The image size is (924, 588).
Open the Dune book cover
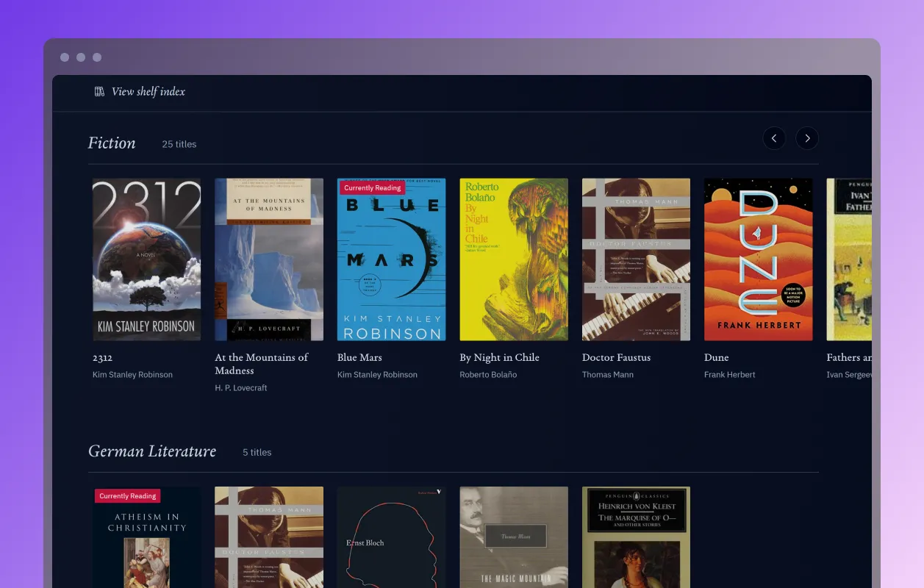[758, 259]
